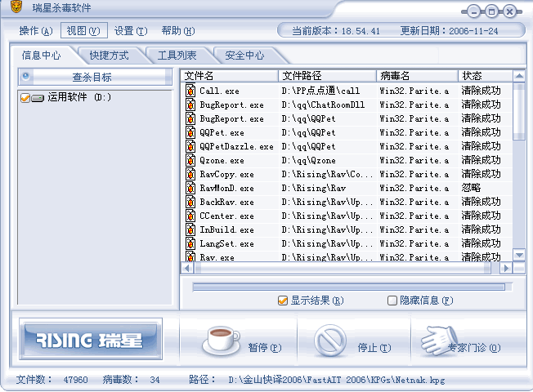Viewport: 533px width, 392px height.
Task: Open the 帮助(H) menu
Action: (x=178, y=31)
